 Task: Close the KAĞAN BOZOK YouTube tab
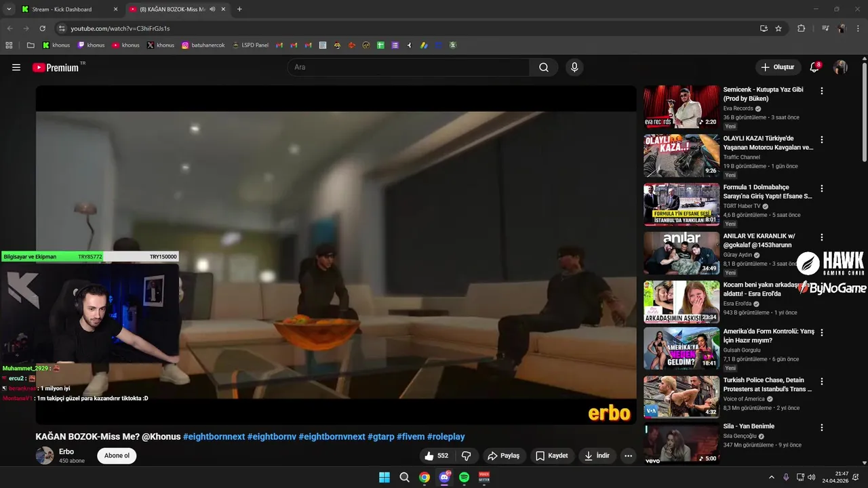[223, 9]
